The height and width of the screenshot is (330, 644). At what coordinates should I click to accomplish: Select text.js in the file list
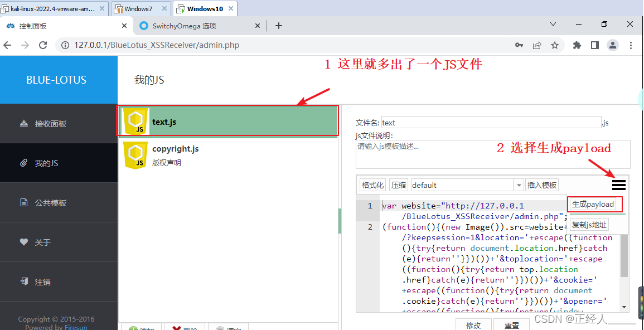tap(228, 122)
